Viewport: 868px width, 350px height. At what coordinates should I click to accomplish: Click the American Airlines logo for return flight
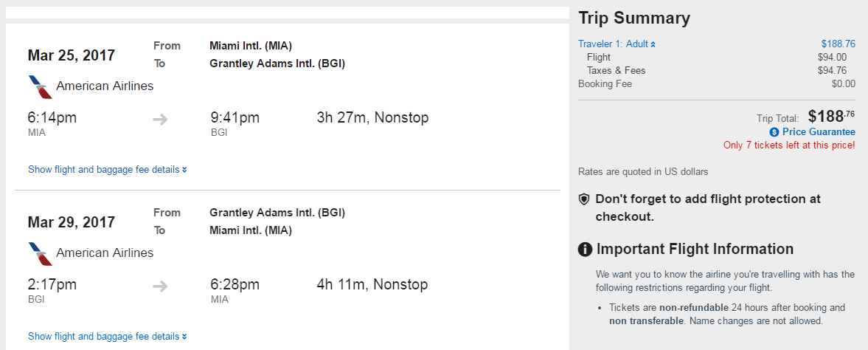tap(40, 253)
